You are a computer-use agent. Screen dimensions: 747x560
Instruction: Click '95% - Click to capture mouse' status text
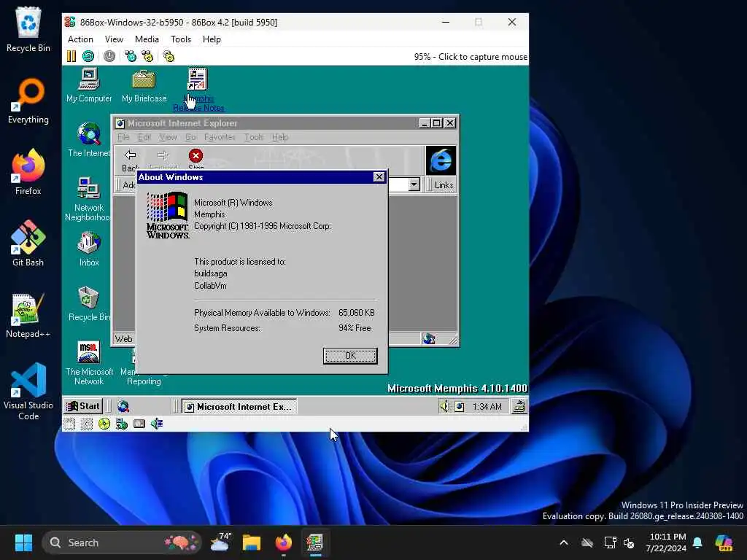471,57
